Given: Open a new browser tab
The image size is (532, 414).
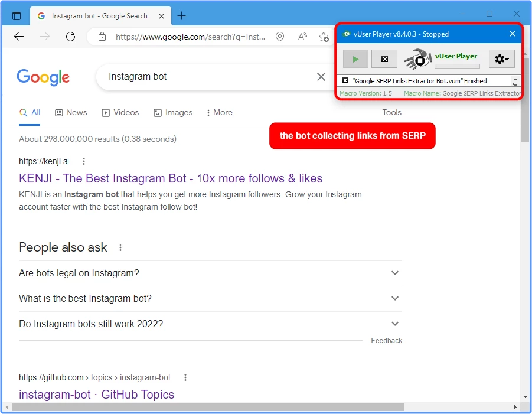Looking at the screenshot, I should [x=181, y=15].
